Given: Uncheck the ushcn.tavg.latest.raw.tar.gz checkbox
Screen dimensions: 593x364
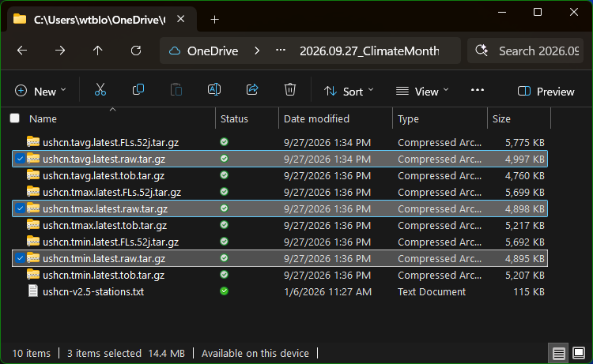Looking at the screenshot, I should 20,159.
